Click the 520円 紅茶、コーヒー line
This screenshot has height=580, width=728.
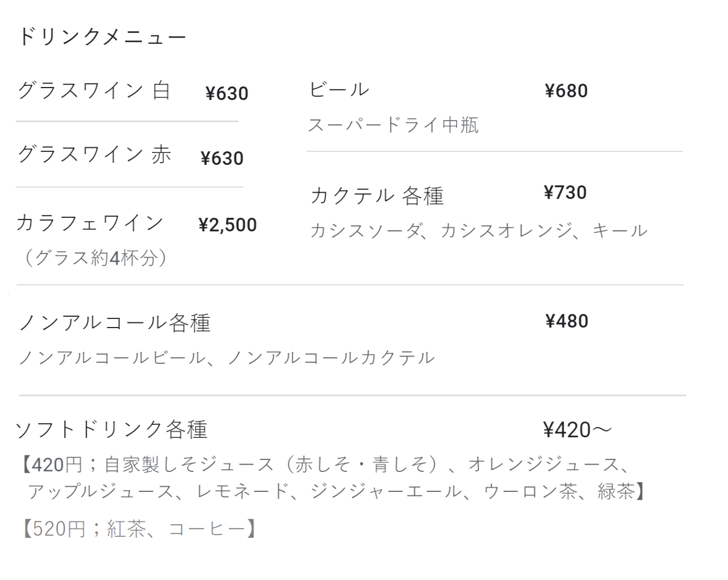click(x=139, y=529)
